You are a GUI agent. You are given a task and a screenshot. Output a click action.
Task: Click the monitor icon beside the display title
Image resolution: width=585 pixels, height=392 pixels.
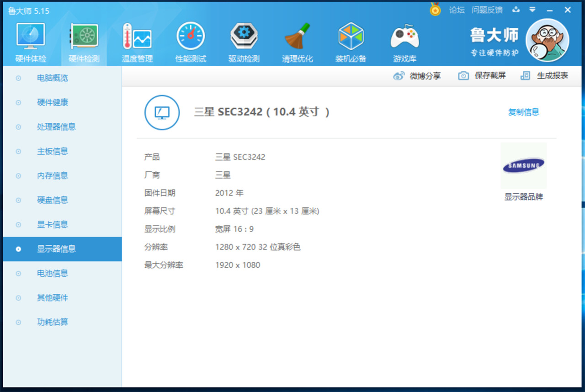[162, 112]
